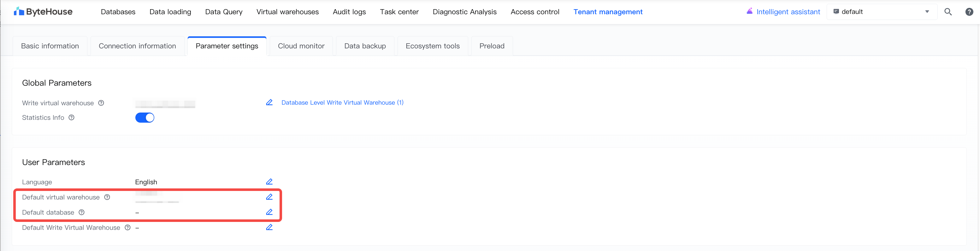The height and width of the screenshot is (251, 980).
Task: Expand the default tenant dropdown
Action: [x=882, y=12]
